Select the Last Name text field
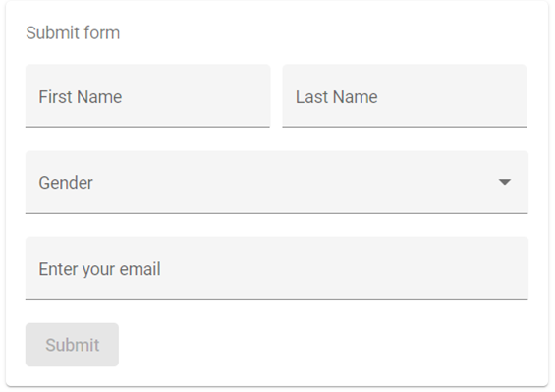Screen dimensions: 555x392 (x=404, y=95)
